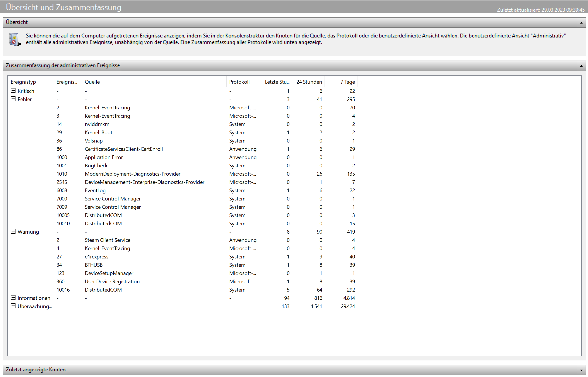Collapse the Warnung event group

tap(13, 232)
